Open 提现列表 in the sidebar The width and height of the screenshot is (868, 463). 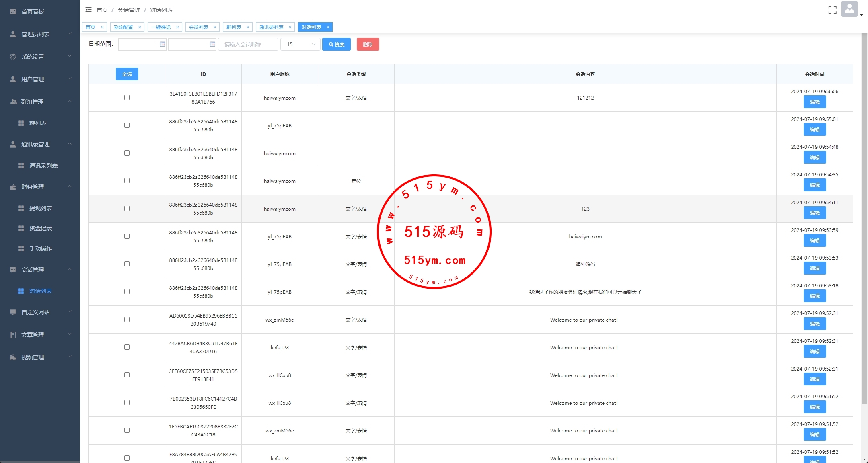41,208
